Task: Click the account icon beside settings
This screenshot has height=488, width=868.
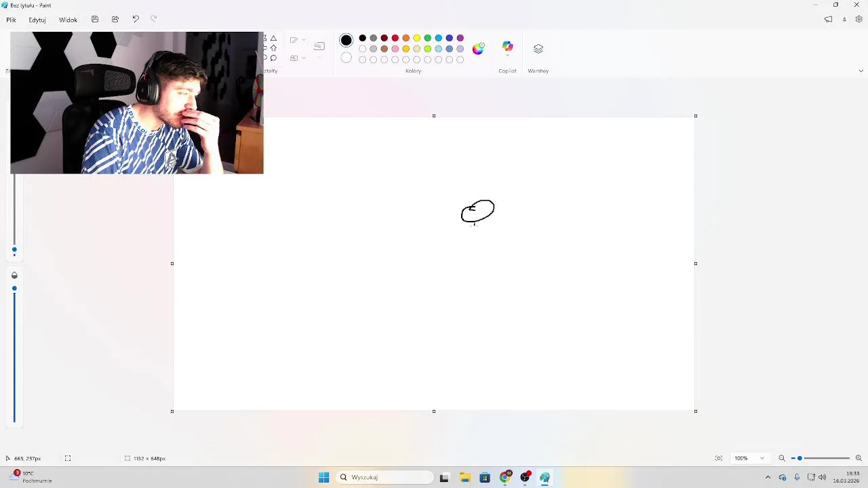Action: 844,20
